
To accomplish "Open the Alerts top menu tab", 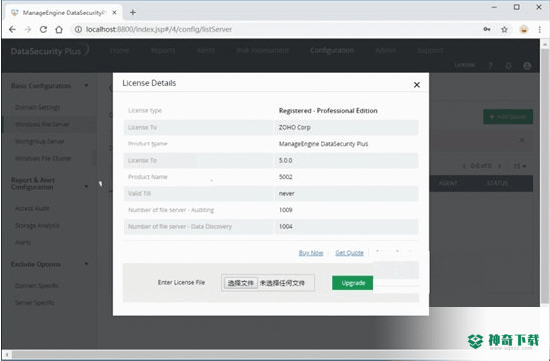I will point(206,51).
